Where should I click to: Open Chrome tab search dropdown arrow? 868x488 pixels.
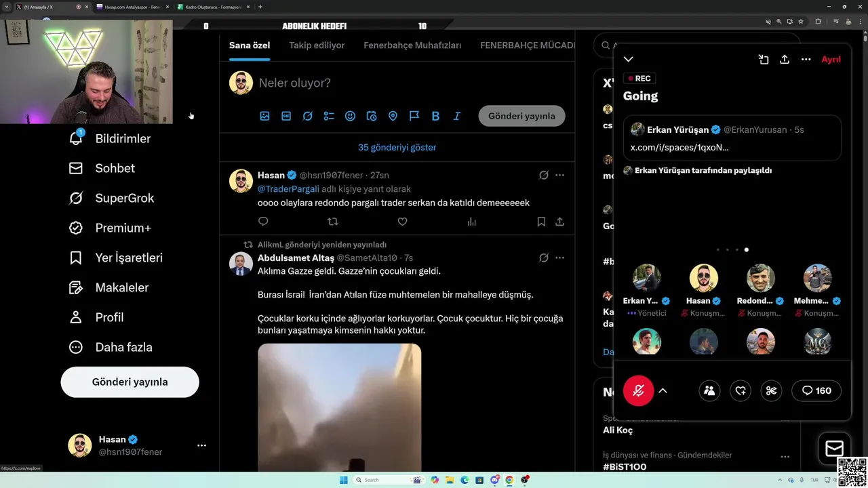point(7,7)
